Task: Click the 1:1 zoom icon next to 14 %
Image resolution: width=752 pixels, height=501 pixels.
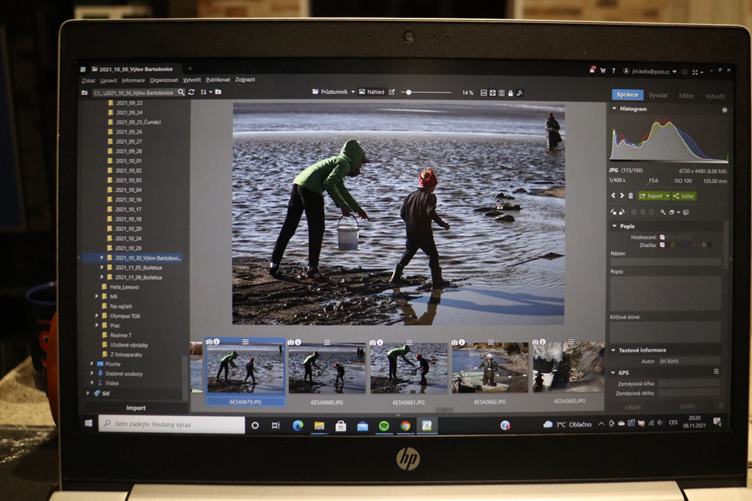Action: pos(483,93)
